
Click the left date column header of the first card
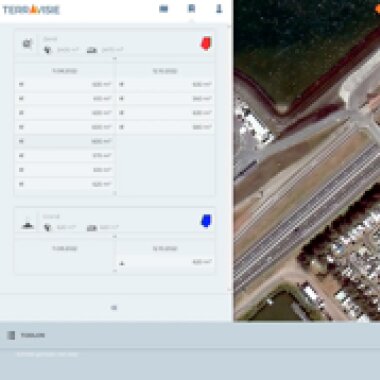[x=65, y=71]
